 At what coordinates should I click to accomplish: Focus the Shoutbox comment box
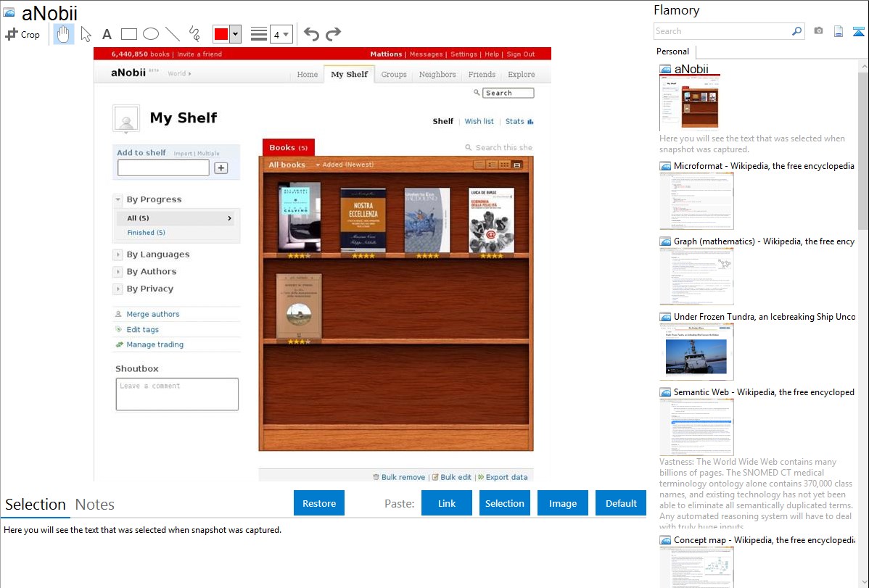(x=177, y=394)
